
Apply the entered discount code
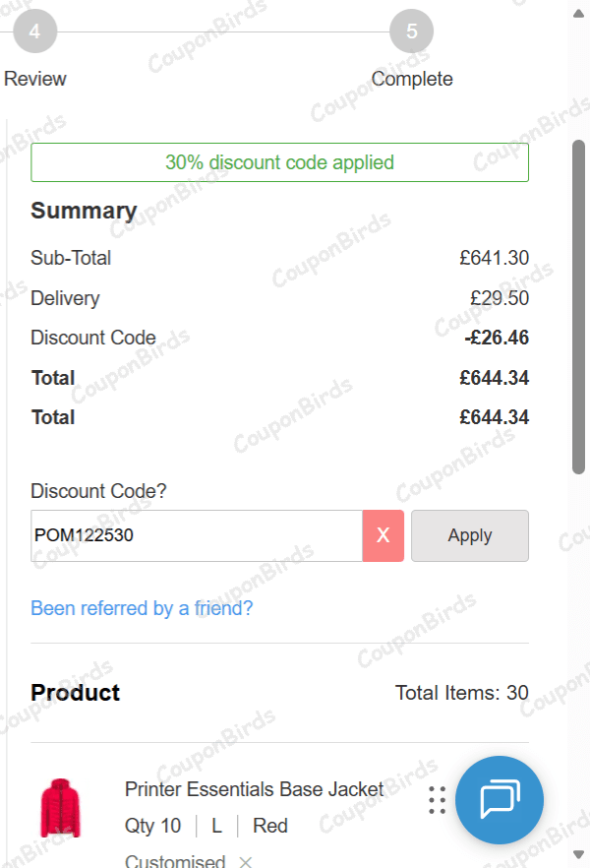pyautogui.click(x=469, y=535)
